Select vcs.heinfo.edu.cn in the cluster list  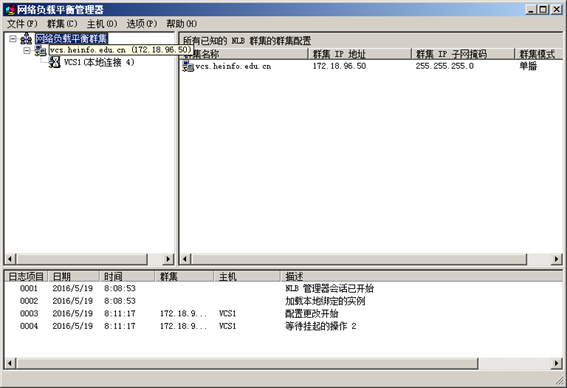233,66
